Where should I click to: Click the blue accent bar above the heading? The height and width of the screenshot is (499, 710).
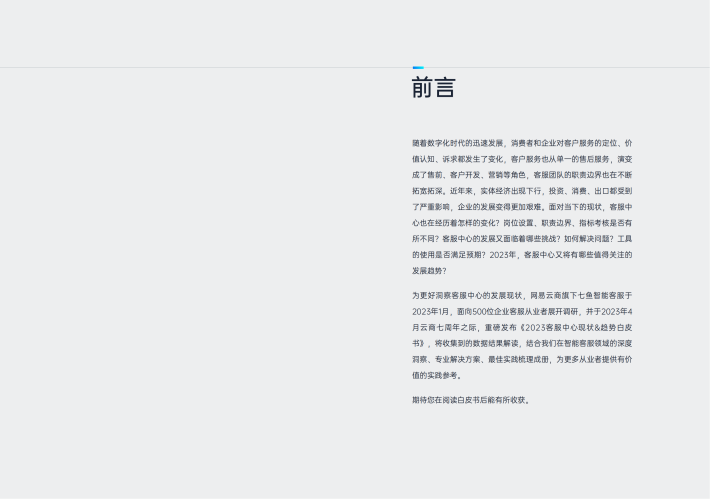tap(418, 68)
